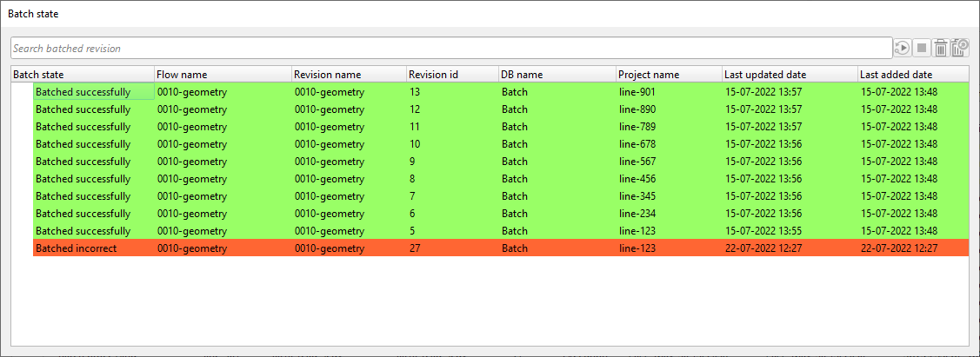Click the stop batch square icon
The image size is (980, 357).
(x=922, y=48)
